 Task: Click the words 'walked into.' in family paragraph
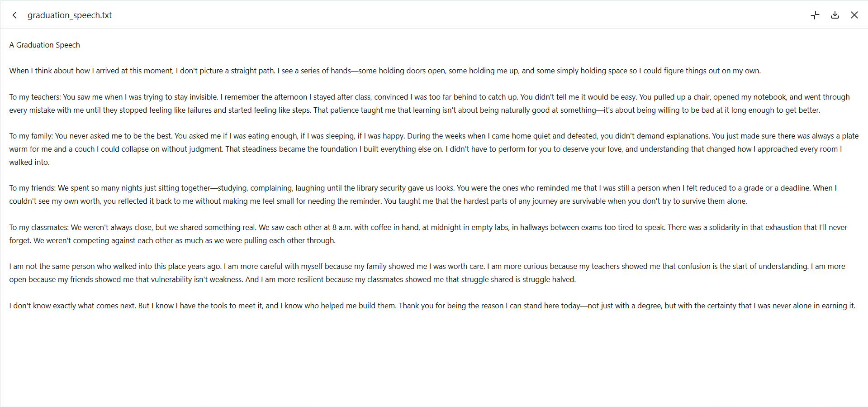click(x=29, y=162)
